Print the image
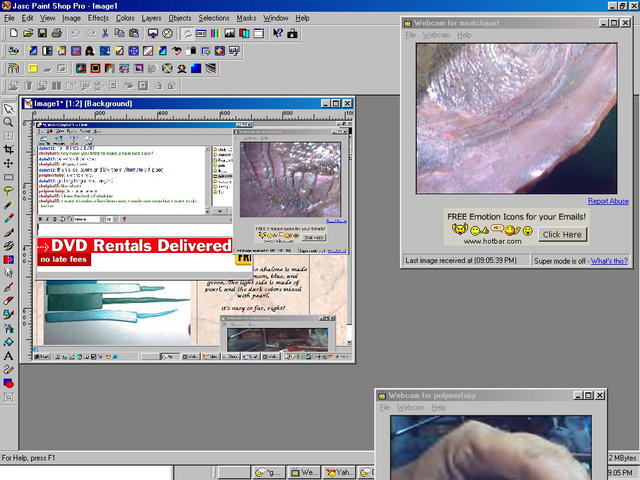The height and width of the screenshot is (480, 640). click(x=57, y=33)
